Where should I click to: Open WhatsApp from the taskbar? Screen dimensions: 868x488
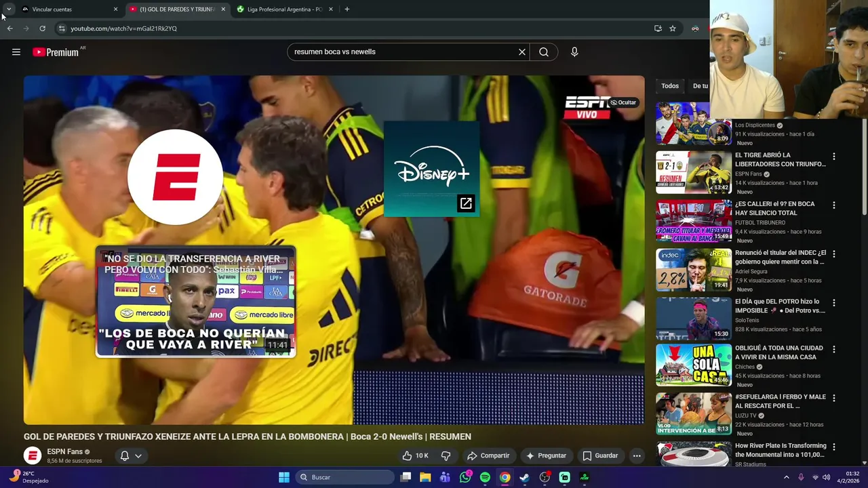click(465, 477)
